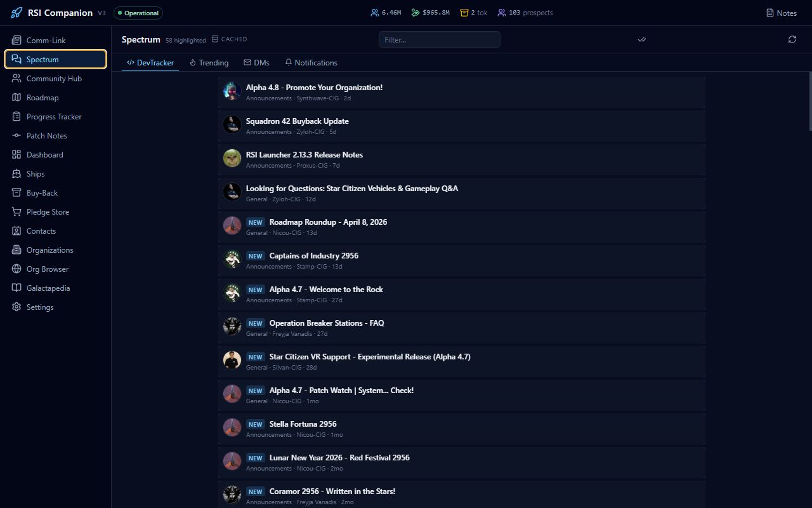Image resolution: width=812 pixels, height=508 pixels.
Task: Click avatar on Captains of Industry post
Action: point(232,259)
